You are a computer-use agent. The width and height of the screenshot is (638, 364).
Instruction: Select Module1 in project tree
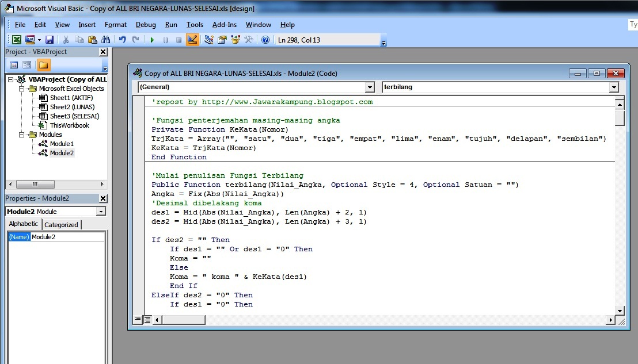(62, 144)
